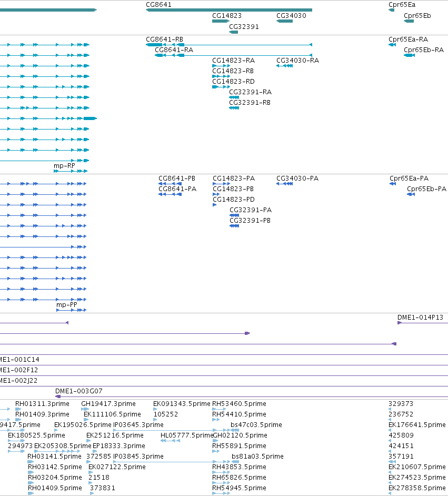
Task: Click the CG14823 gene label
Action: click(x=227, y=15)
